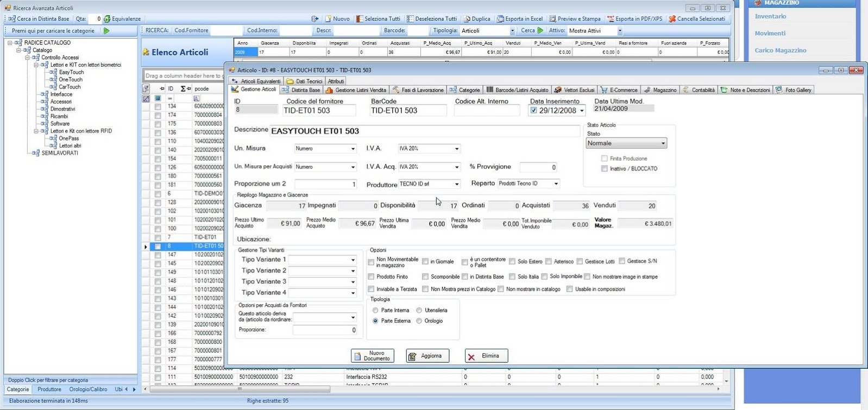Enable the Inattivo / BLOCCATO checkbox
Viewport: 868px width, 410px height.
point(605,169)
